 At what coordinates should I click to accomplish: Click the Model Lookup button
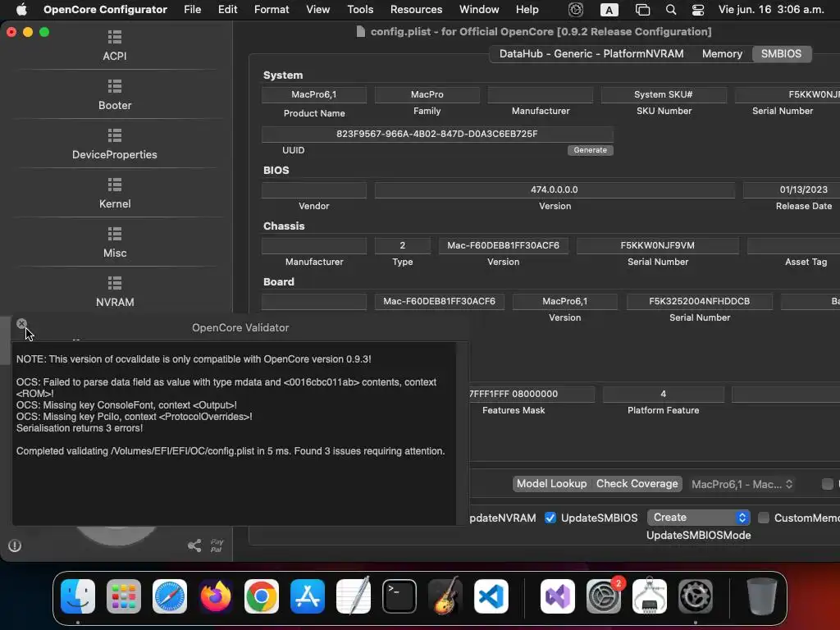[x=552, y=484]
